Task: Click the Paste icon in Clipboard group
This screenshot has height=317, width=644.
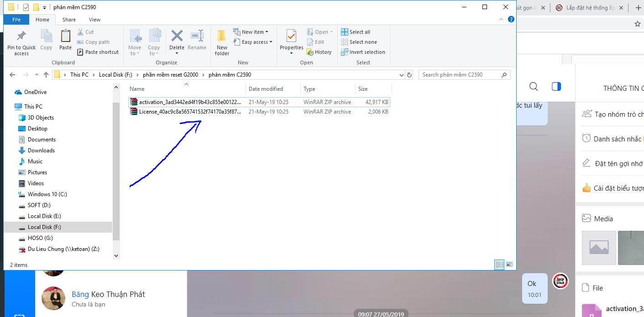Action: tap(66, 36)
